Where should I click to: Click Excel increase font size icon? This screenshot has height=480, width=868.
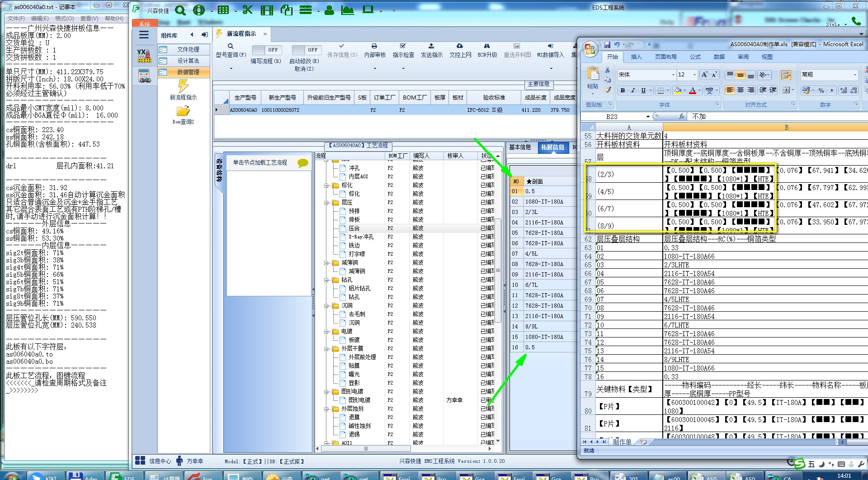[x=704, y=75]
